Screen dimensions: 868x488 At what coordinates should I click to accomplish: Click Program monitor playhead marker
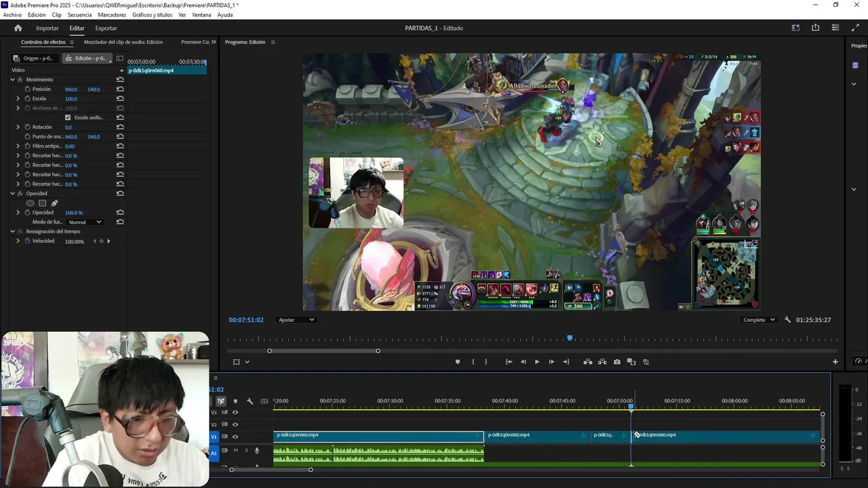point(570,338)
